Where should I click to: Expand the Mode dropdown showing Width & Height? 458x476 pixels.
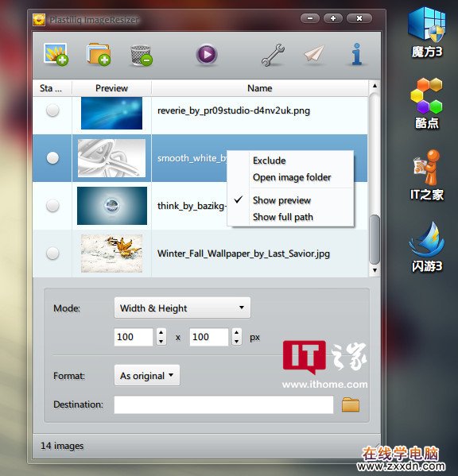(182, 308)
